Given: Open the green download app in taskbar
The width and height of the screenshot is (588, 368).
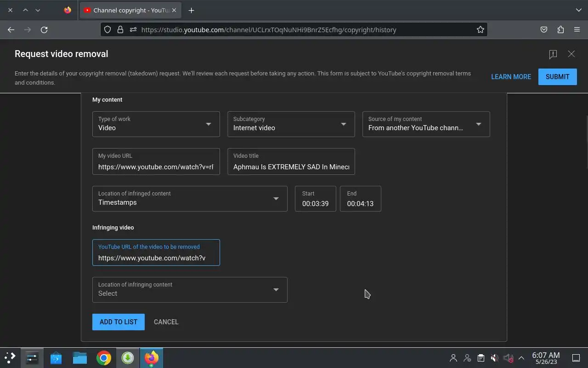Looking at the screenshot, I should (128, 357).
